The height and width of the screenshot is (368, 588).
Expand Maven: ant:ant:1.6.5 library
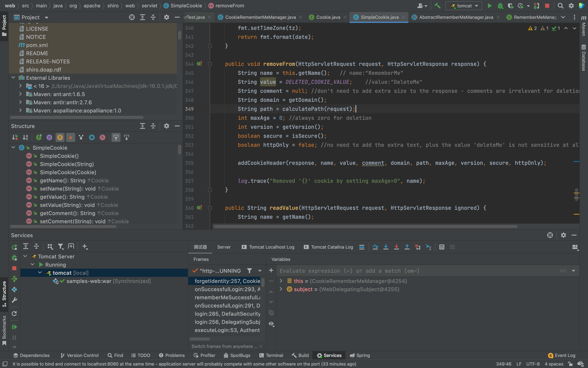pyautogui.click(x=21, y=94)
